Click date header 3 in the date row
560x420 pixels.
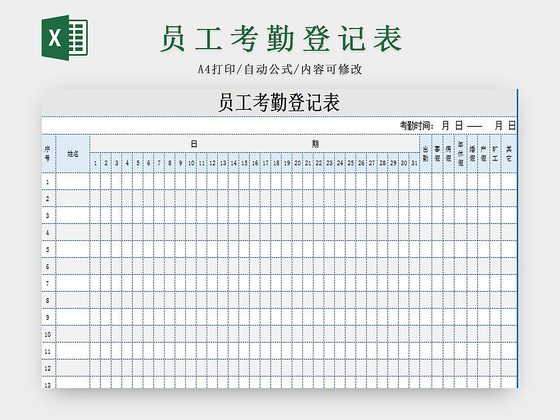click(x=116, y=163)
